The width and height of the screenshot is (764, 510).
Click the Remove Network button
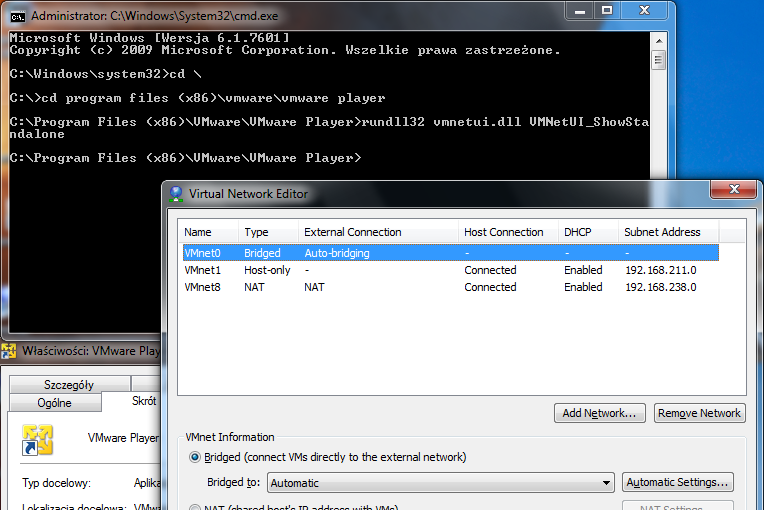click(x=699, y=413)
